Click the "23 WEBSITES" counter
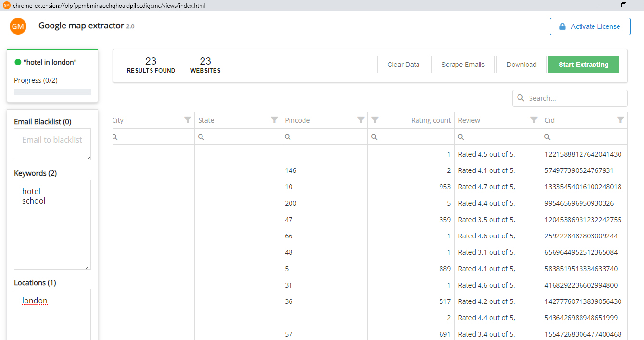 (x=205, y=65)
